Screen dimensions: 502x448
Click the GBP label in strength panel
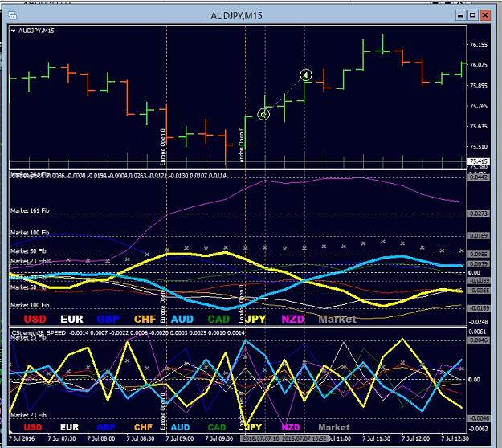(x=108, y=319)
